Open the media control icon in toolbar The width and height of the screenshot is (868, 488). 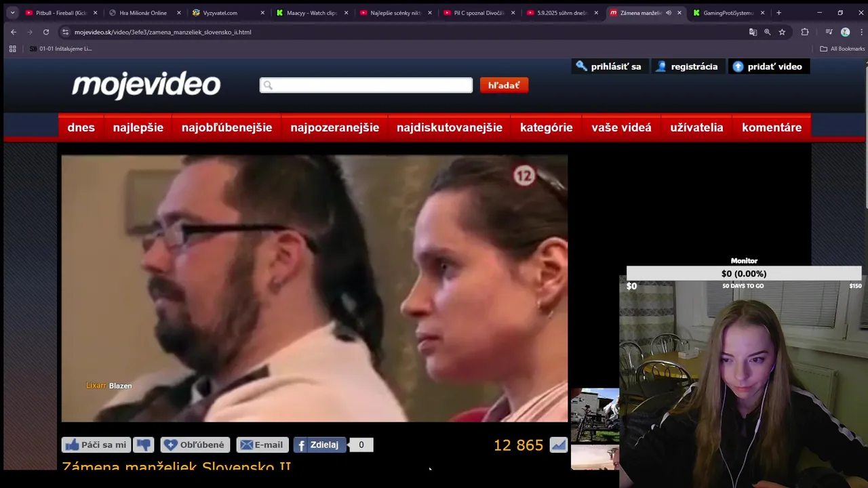pos(829,32)
